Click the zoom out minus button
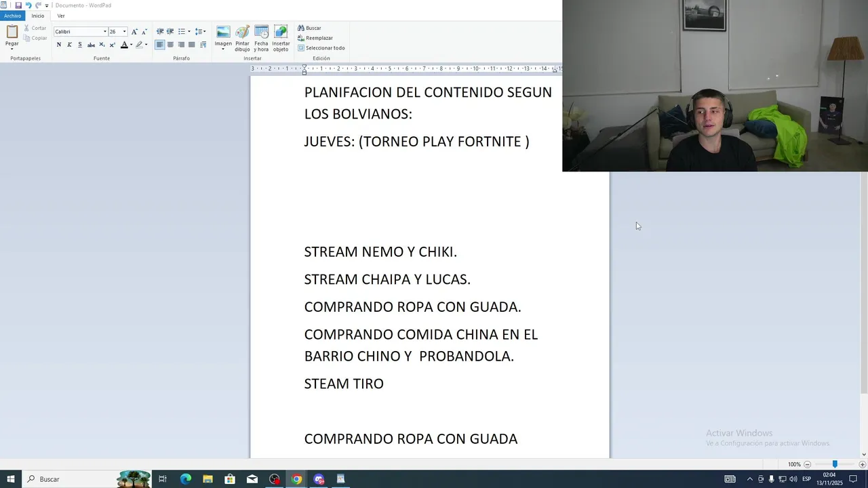Image resolution: width=868 pixels, height=488 pixels. [807, 464]
